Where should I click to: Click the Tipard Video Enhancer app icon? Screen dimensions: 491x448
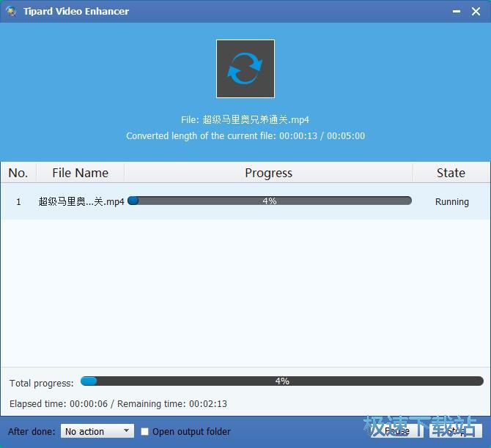12,11
